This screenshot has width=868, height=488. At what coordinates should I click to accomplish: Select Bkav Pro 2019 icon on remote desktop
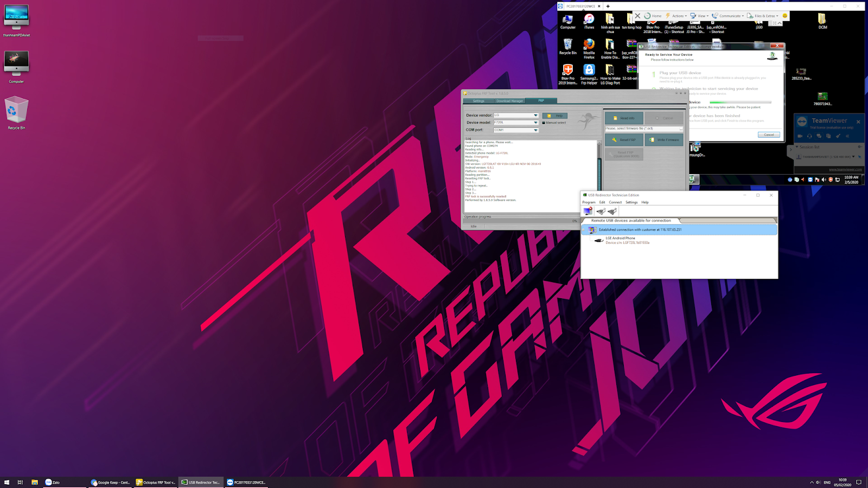[568, 74]
